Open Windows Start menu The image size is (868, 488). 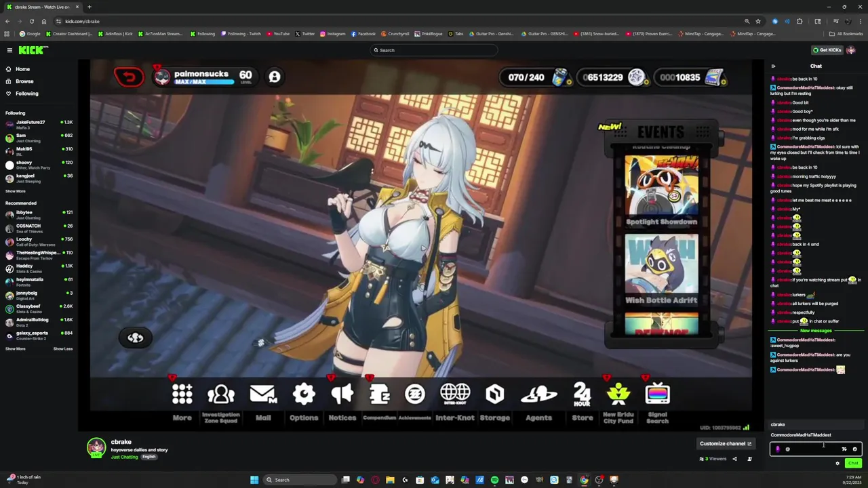pos(254,480)
